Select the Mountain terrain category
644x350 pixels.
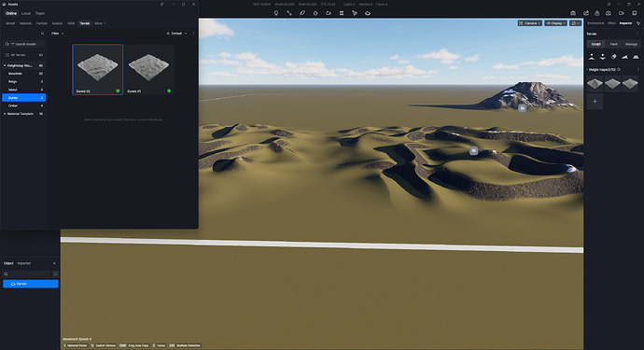click(x=24, y=74)
